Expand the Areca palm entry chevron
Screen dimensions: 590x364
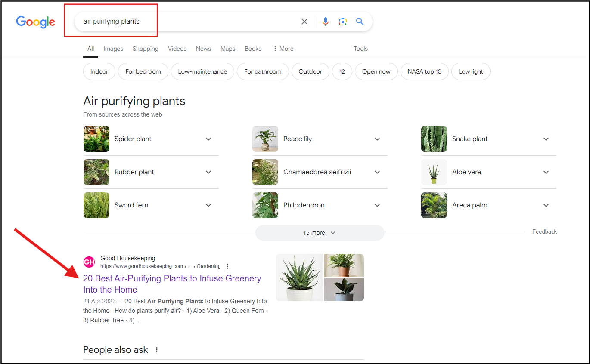(546, 205)
